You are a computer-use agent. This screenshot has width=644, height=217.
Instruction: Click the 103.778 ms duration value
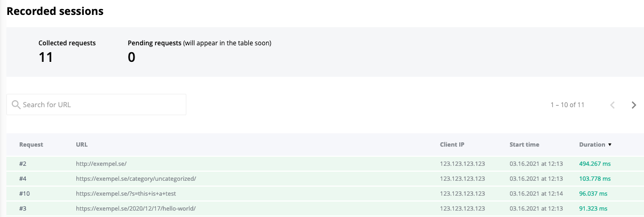pyautogui.click(x=595, y=179)
